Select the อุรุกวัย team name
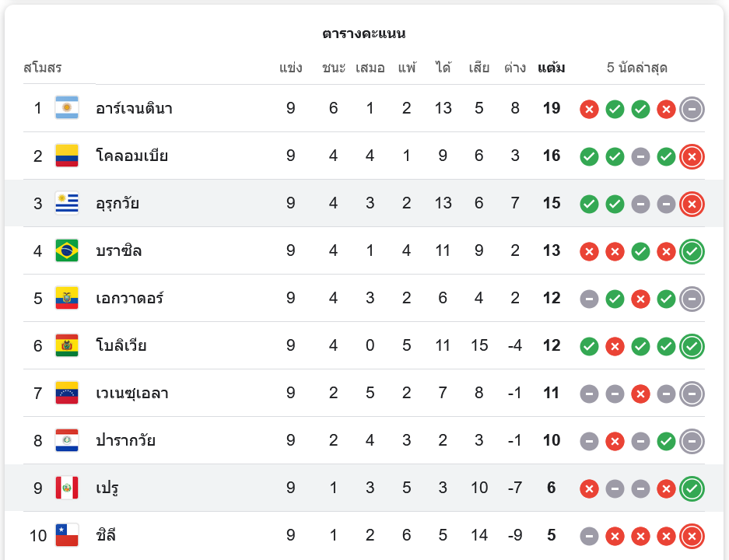This screenshot has height=560, width=729. 117,203
